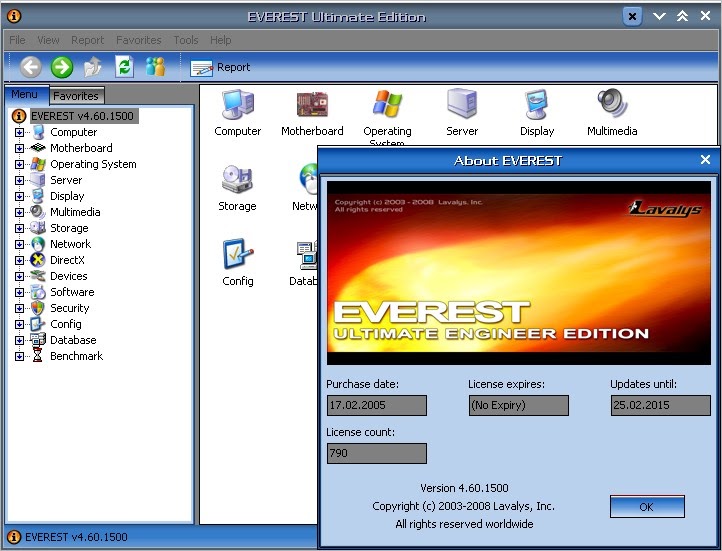Open the Computer icon in the main pane
This screenshot has width=722, height=551.
pos(238,113)
